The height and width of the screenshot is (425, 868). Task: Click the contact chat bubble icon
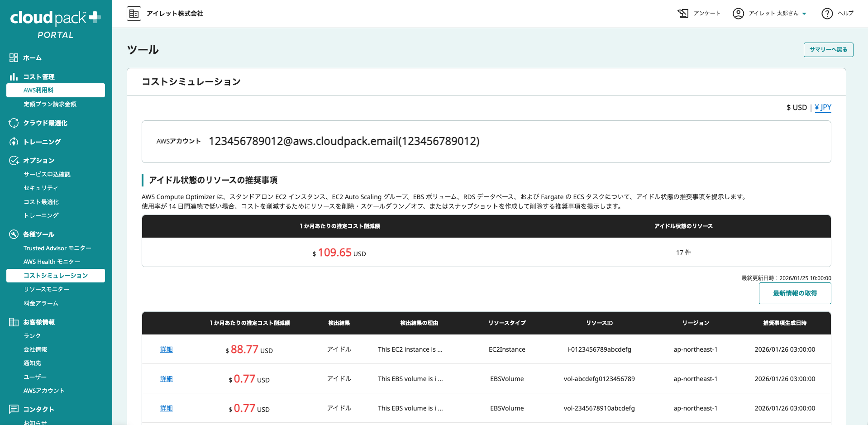[x=14, y=409]
